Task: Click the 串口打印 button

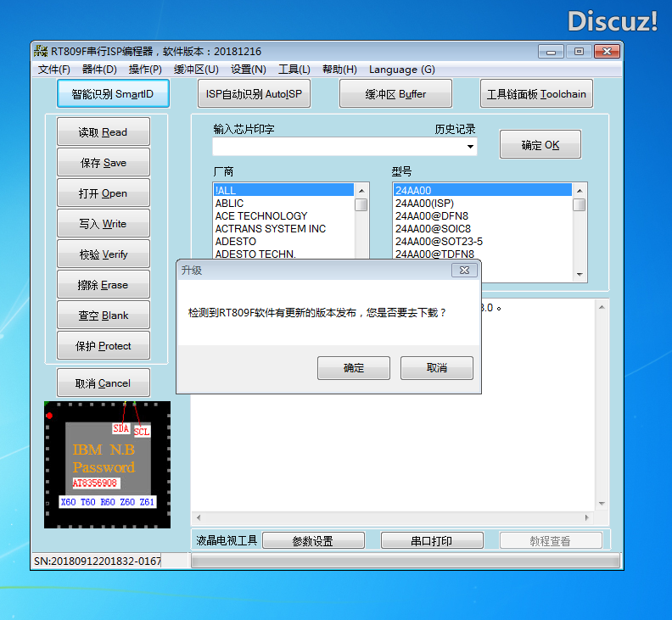Action: pos(432,540)
